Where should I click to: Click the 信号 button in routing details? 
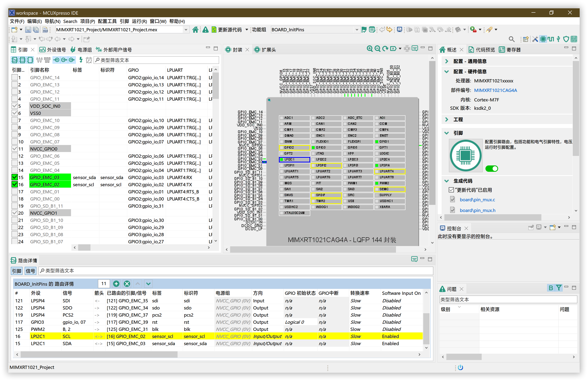30,271
